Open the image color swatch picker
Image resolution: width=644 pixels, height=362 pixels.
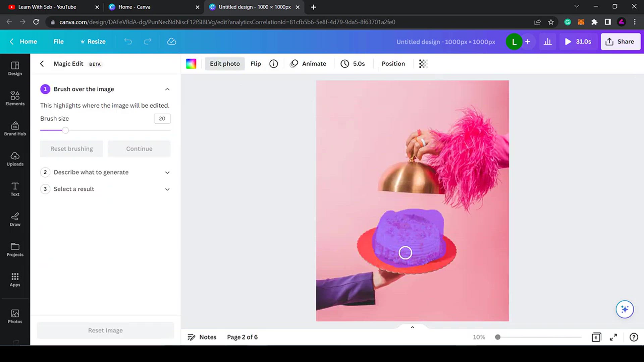click(x=191, y=64)
